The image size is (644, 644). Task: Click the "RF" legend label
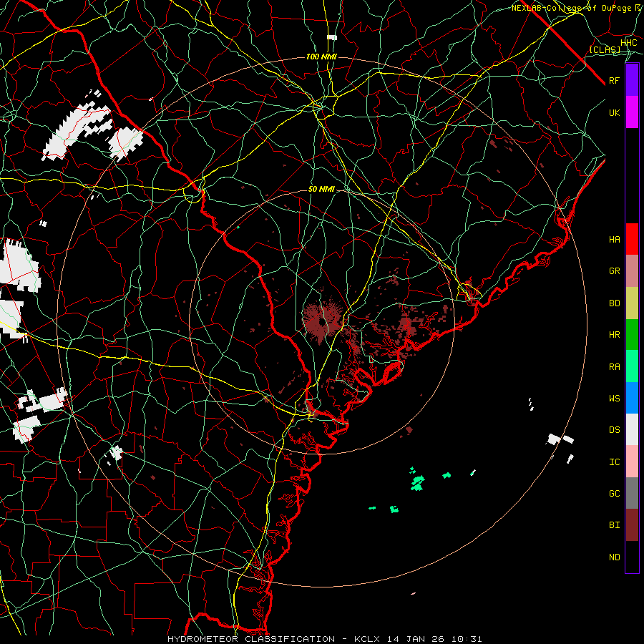614,80
